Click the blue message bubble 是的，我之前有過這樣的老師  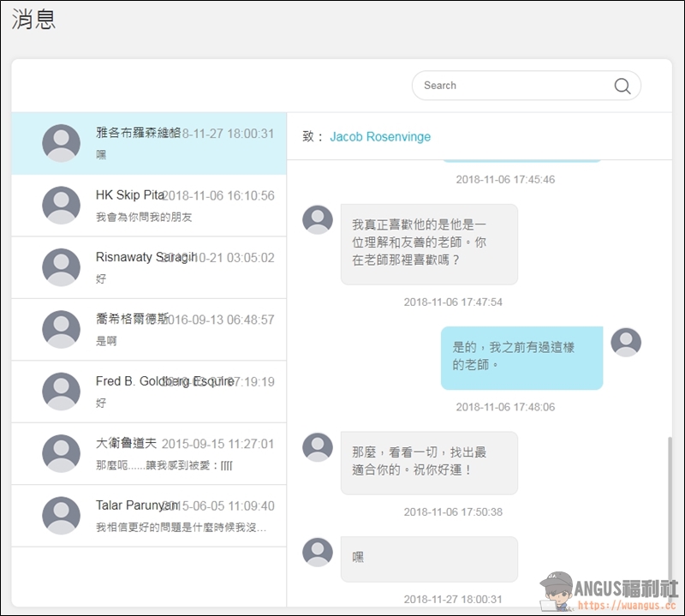click(521, 357)
